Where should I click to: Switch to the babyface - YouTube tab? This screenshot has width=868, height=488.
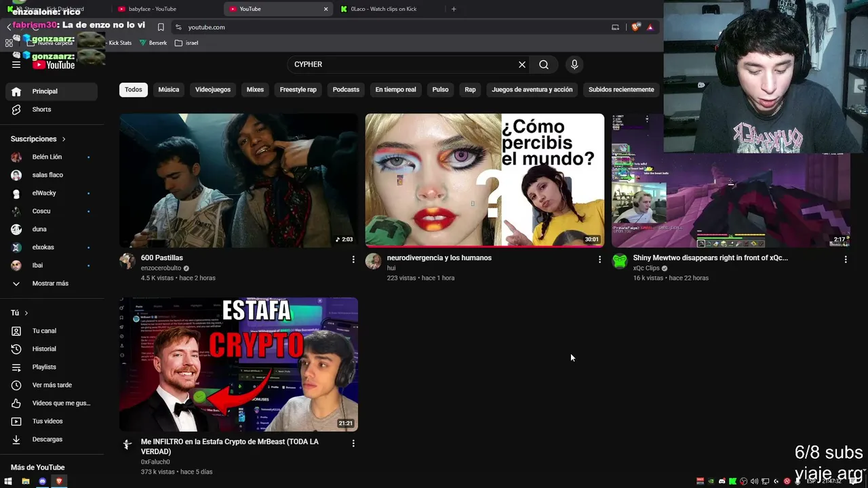166,9
